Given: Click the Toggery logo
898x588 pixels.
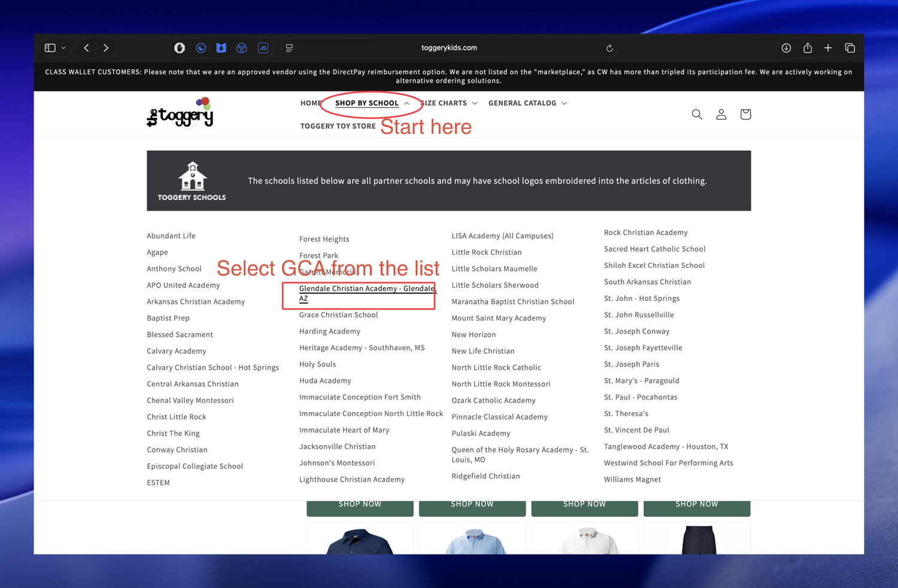Looking at the screenshot, I should [x=180, y=112].
